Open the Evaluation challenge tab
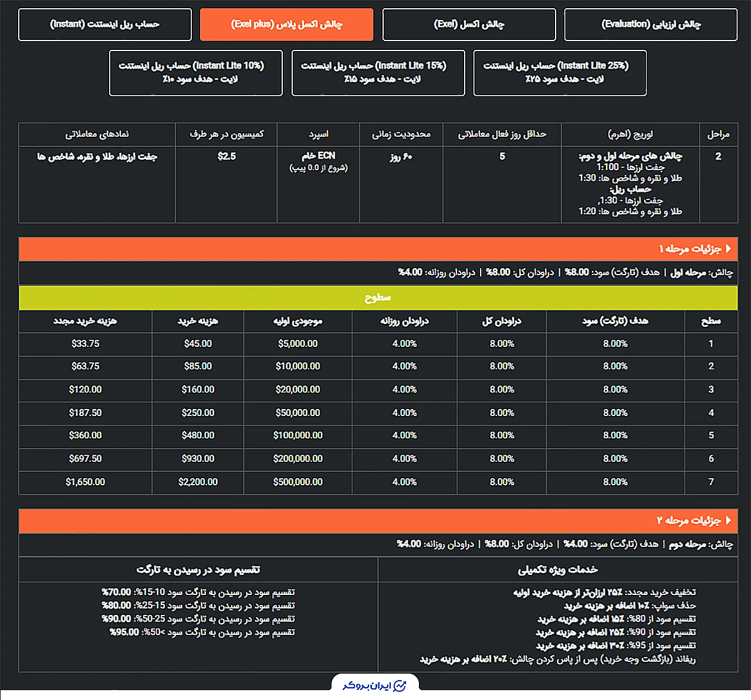 point(651,24)
